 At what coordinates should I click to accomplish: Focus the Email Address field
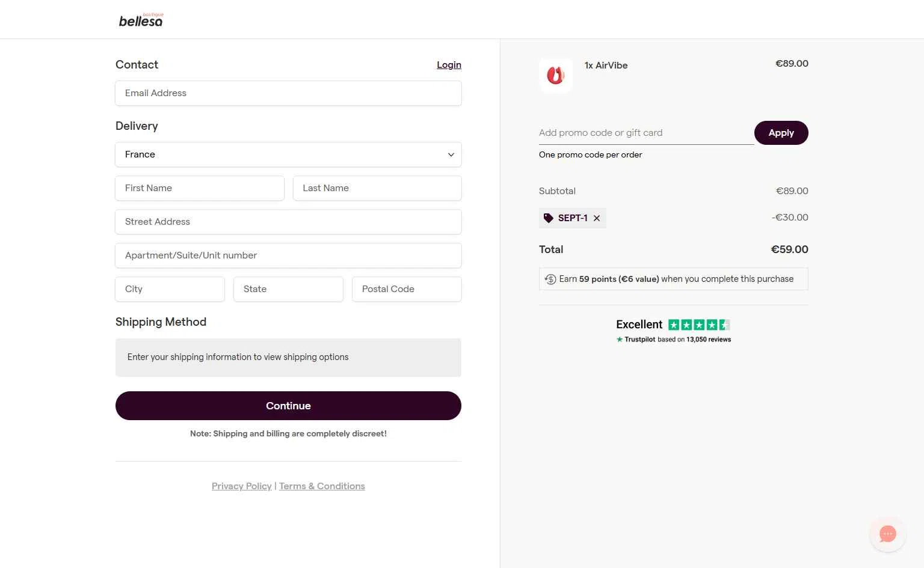pos(288,93)
